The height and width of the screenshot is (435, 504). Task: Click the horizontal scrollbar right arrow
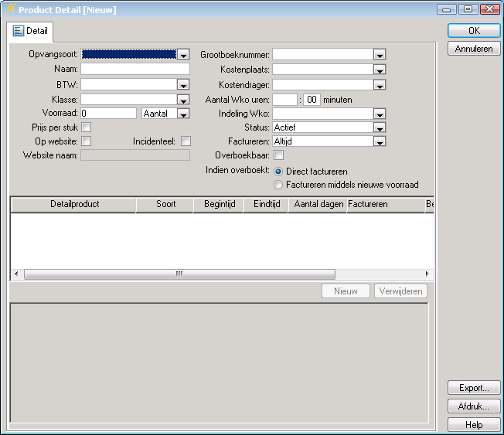[426, 274]
